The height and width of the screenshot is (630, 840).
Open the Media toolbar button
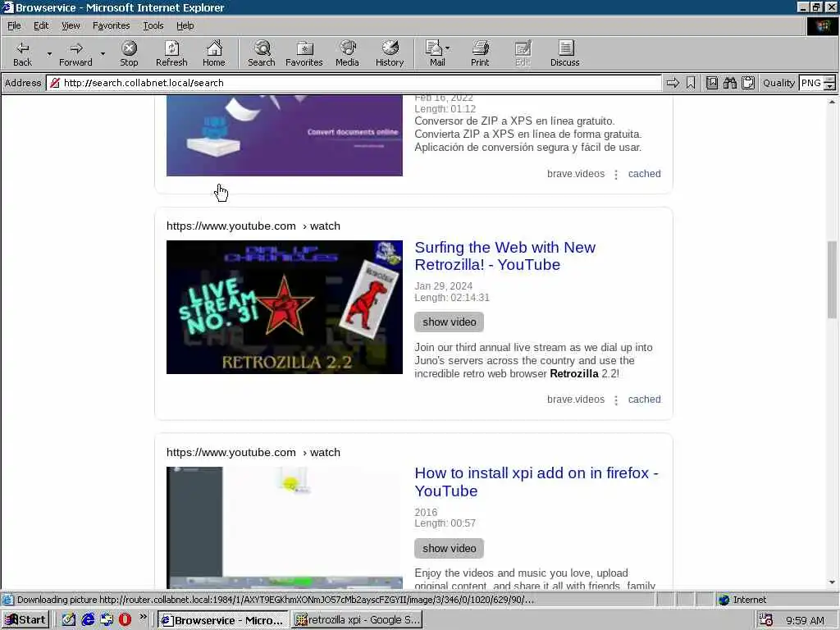pos(347,53)
